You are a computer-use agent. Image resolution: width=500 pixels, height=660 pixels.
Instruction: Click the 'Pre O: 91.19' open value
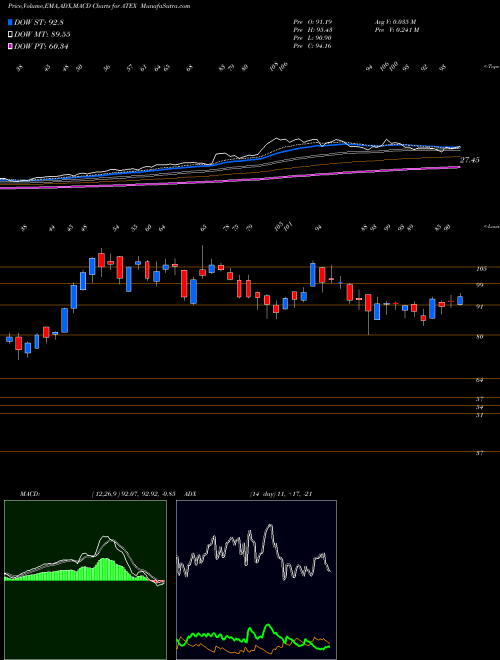click(313, 21)
